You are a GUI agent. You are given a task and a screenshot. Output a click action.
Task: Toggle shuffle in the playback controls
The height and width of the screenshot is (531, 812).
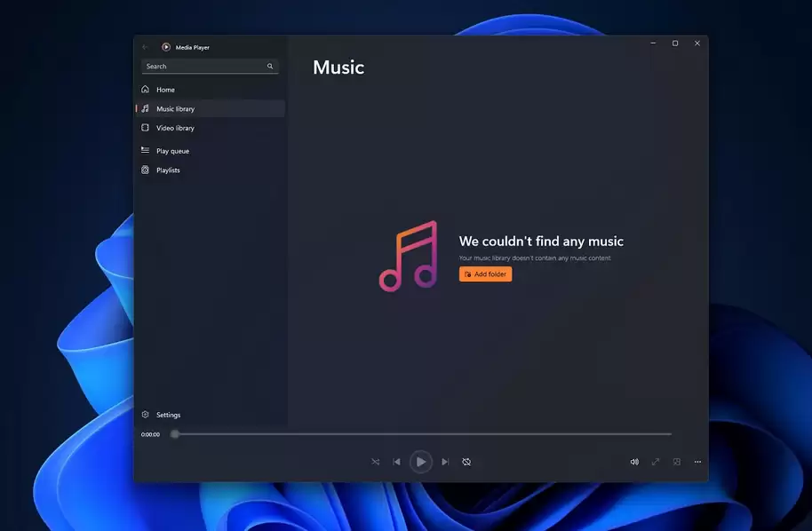pos(375,462)
